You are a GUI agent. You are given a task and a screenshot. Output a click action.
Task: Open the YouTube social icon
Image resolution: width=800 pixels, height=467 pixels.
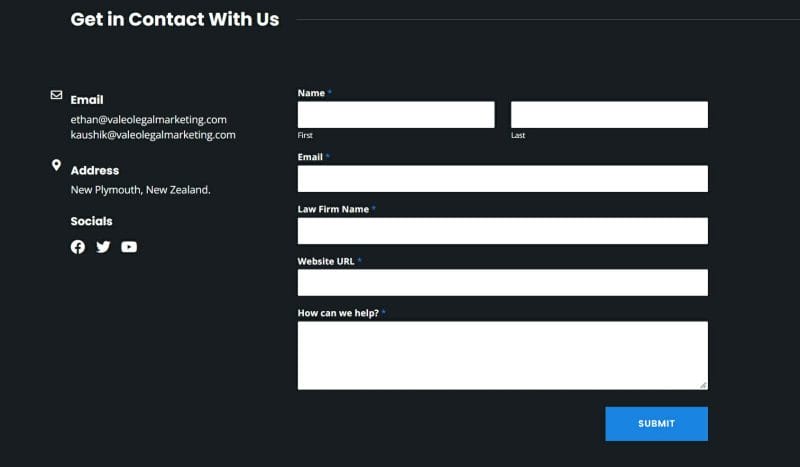coord(129,247)
